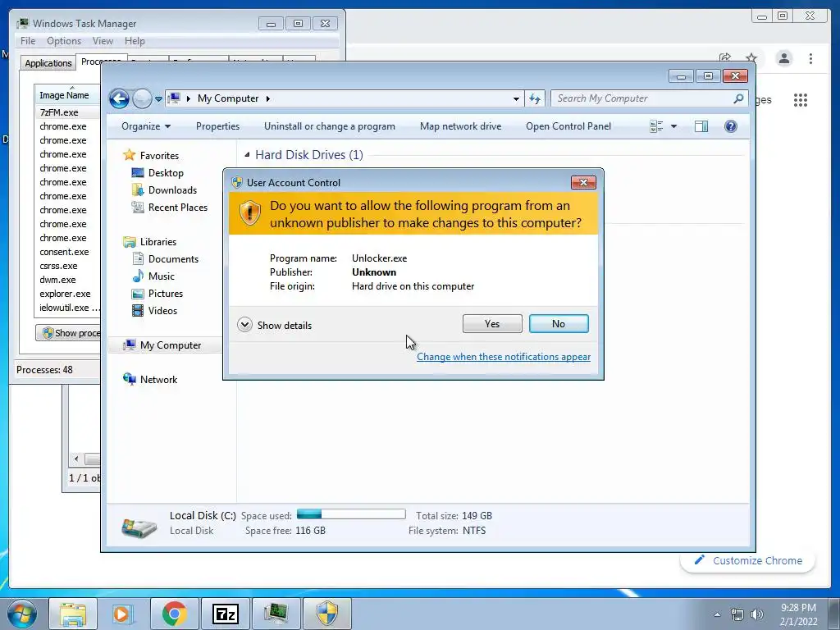This screenshot has height=630, width=840.
Task: Select Network in navigation pane
Action: pos(158,380)
